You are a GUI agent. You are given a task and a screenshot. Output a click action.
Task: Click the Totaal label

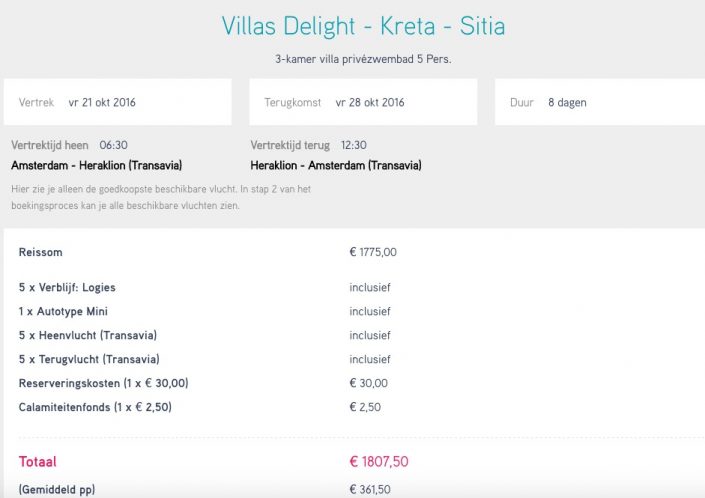click(x=38, y=462)
